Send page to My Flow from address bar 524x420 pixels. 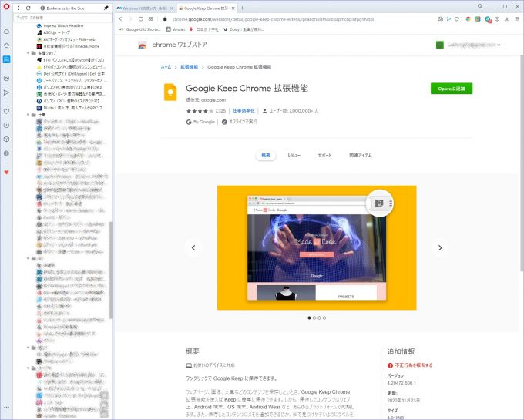[448, 19]
